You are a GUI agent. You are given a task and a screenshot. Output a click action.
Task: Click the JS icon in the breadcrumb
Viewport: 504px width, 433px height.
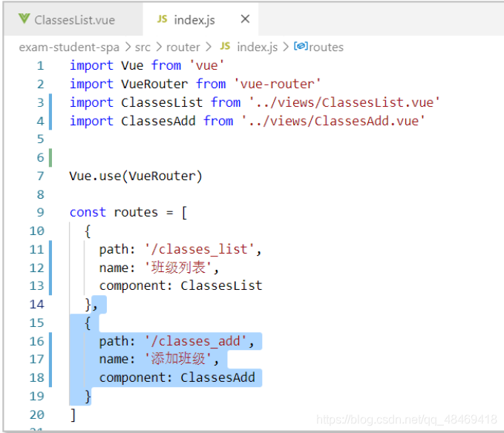[225, 47]
